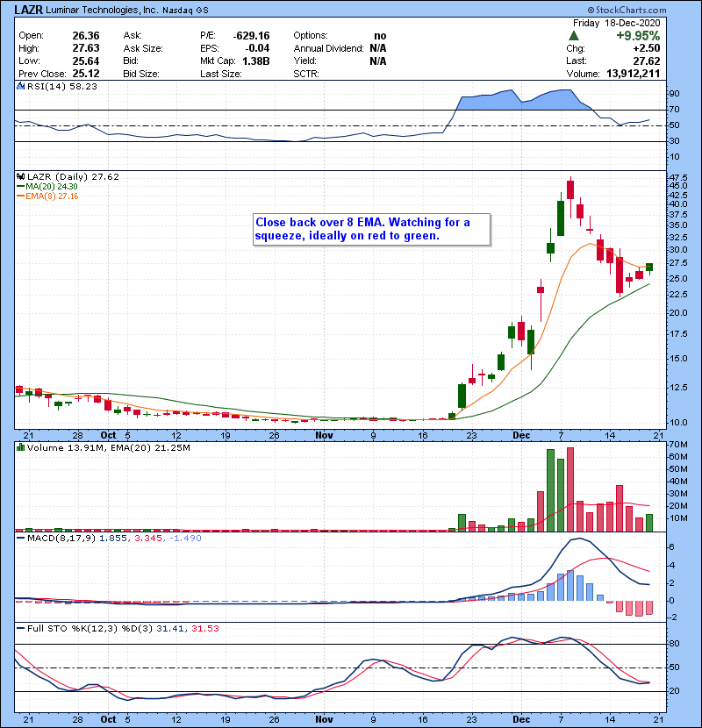Click the Open value 26.36

coord(86,36)
